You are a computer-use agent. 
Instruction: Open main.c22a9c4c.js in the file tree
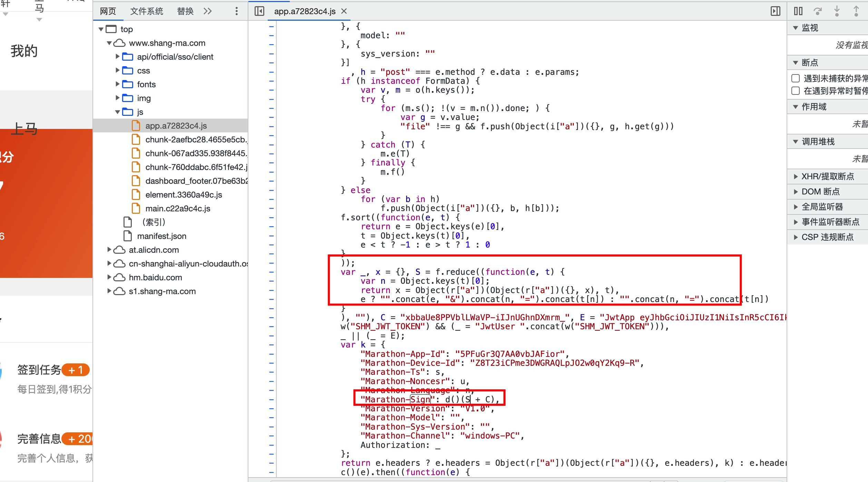178,208
